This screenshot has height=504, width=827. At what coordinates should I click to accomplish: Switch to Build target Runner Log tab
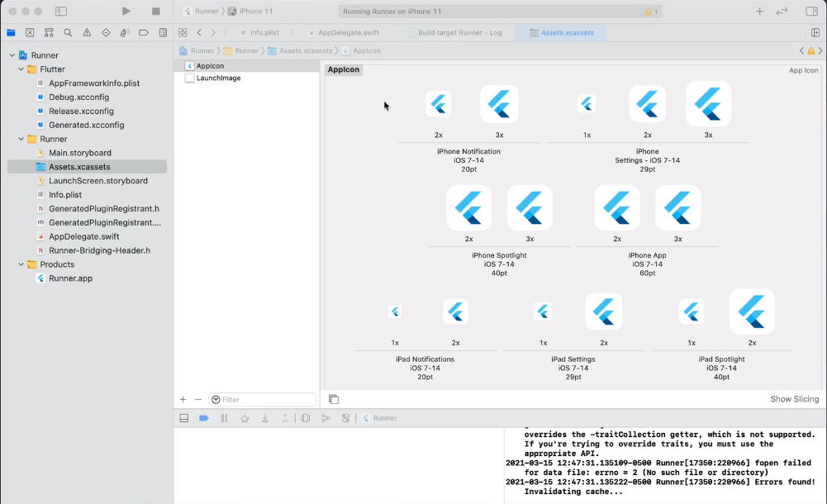459,33
